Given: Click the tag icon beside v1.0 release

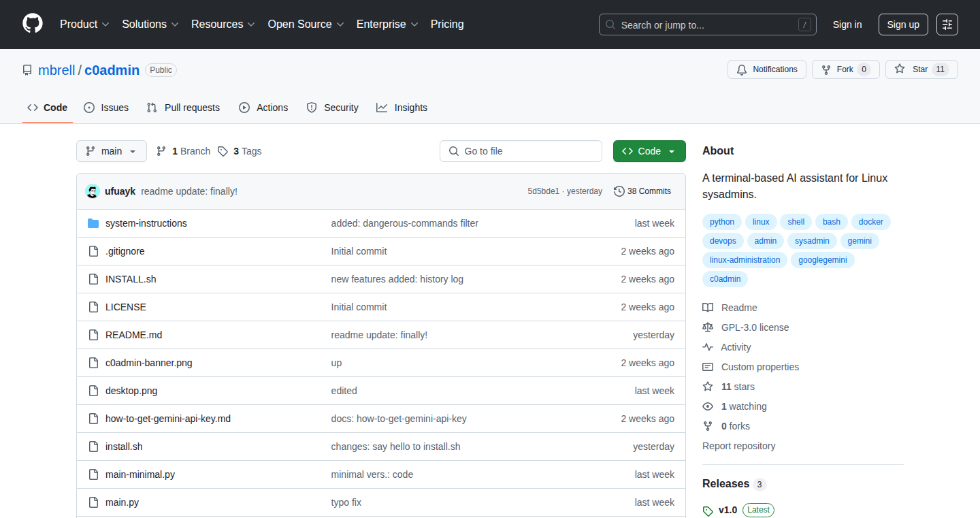Looking at the screenshot, I should [x=708, y=511].
